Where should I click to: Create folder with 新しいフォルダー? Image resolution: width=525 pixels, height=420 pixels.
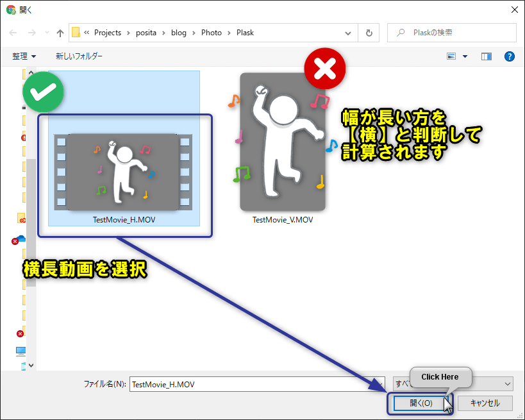coord(79,56)
